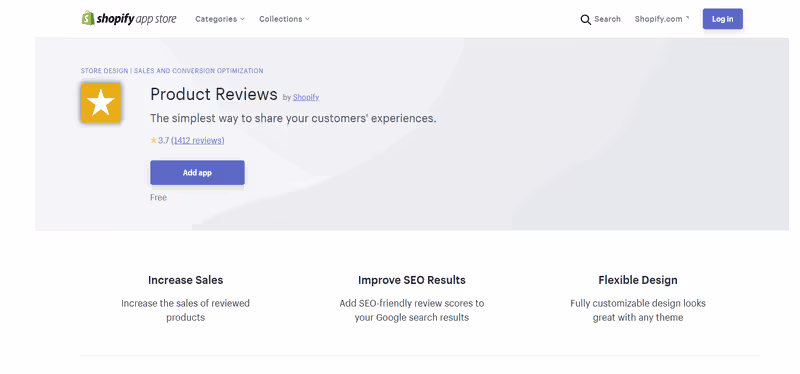The image size is (800, 374).
Task: Click the "Increase the sales of reviewed products" text
Action: pos(185,310)
